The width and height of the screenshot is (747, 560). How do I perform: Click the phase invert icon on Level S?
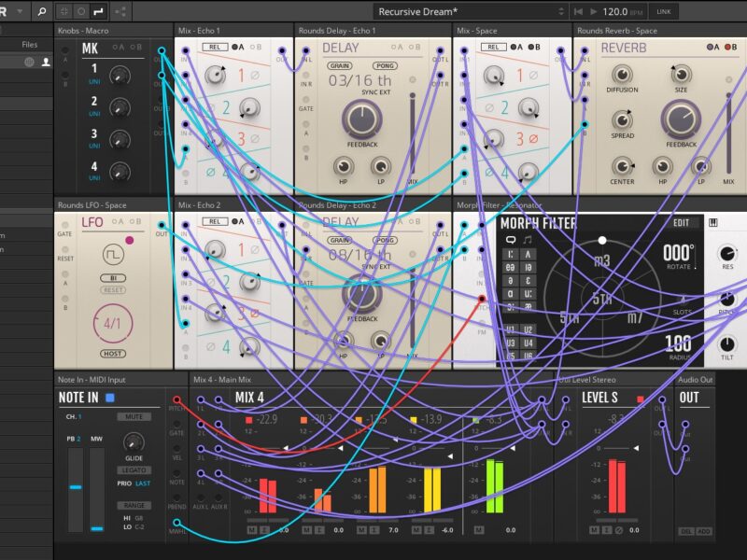617,530
